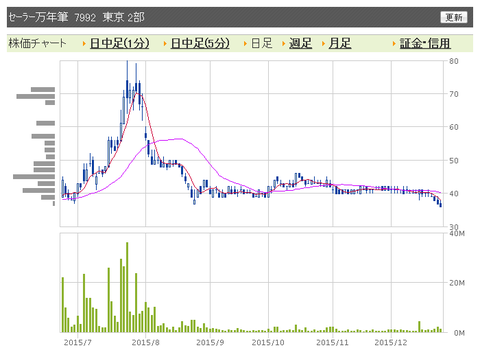Click the 80 price axis label

coord(454,61)
